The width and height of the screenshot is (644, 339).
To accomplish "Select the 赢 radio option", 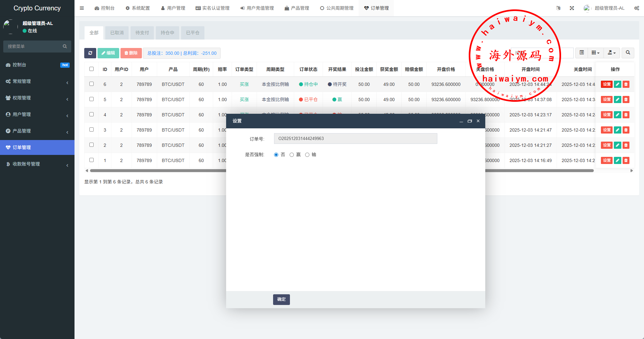I will (292, 155).
